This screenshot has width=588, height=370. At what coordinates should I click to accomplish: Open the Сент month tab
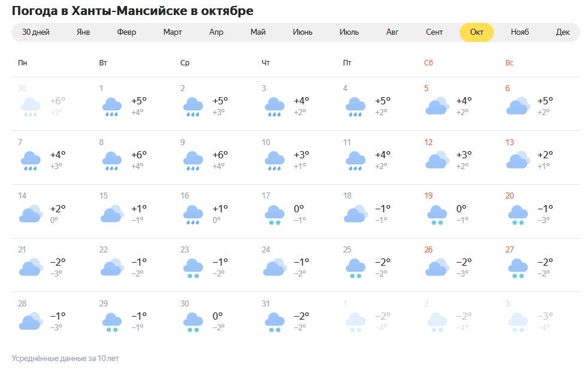pos(435,32)
